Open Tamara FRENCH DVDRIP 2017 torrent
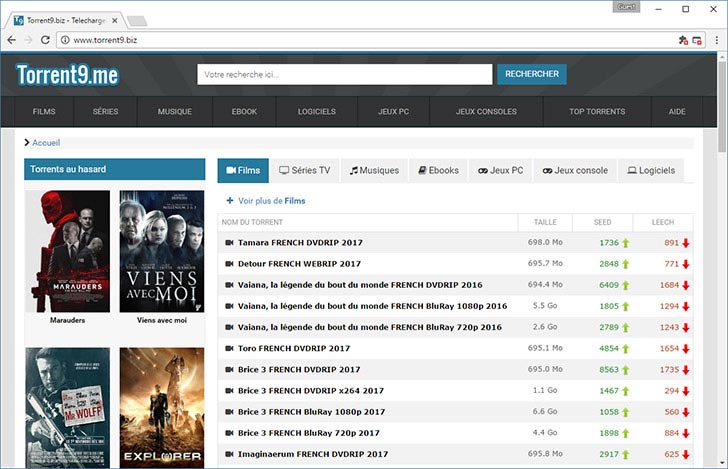Image resolution: width=728 pixels, height=469 pixels. point(300,242)
